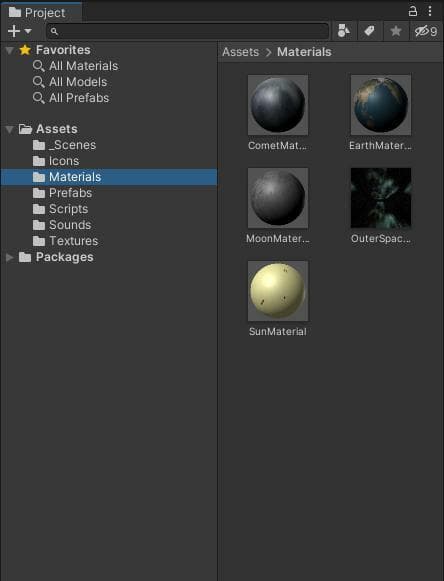
Task: Click the magnifier icon beside All Models
Action: click(39, 82)
